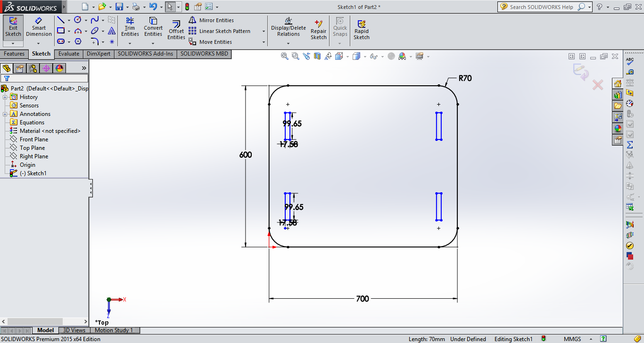Select the Circle sketch tool
Viewport: 644px width, 343px height.
coord(78,20)
